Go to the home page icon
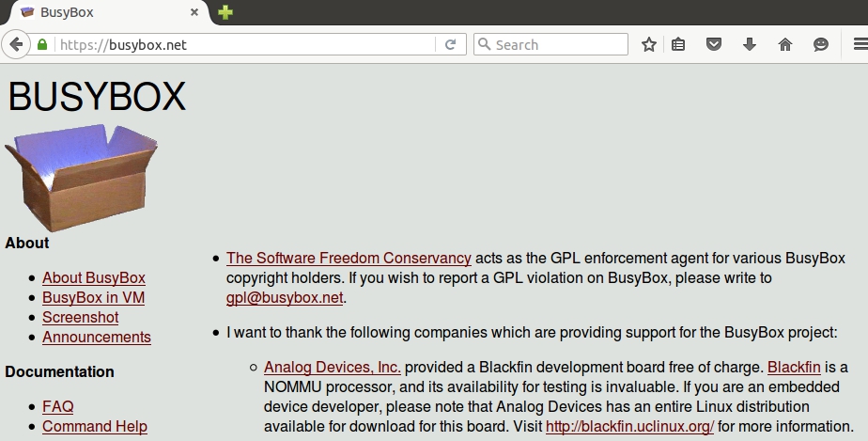868x441 pixels. (785, 44)
